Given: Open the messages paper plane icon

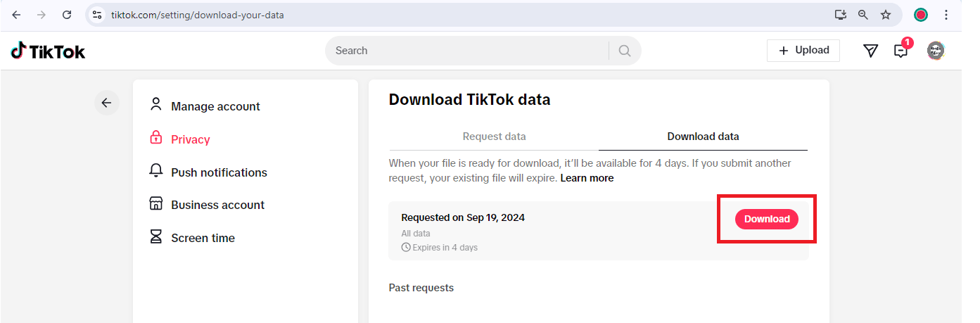Looking at the screenshot, I should click(870, 51).
